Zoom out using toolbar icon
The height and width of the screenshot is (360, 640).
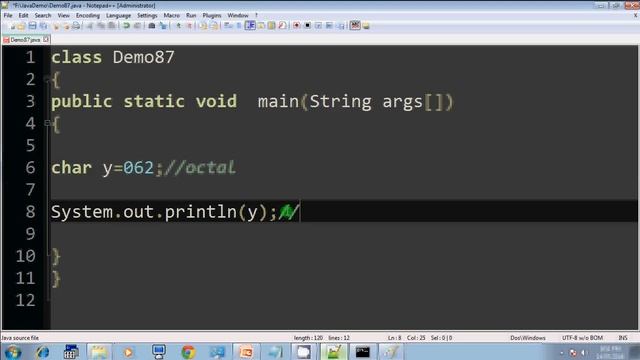tap(189, 26)
